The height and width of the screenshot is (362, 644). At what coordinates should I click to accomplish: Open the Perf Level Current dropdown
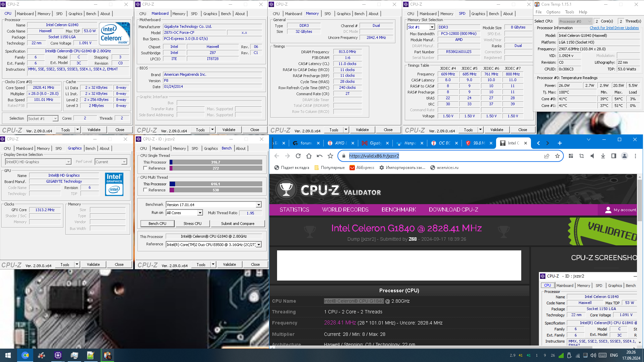[x=111, y=162]
